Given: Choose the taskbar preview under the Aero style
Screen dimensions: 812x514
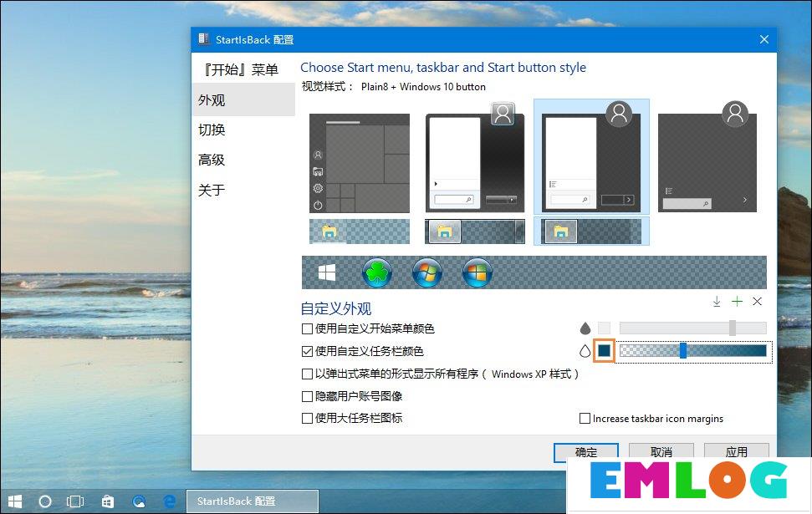Looking at the screenshot, I should pyautogui.click(x=475, y=232).
